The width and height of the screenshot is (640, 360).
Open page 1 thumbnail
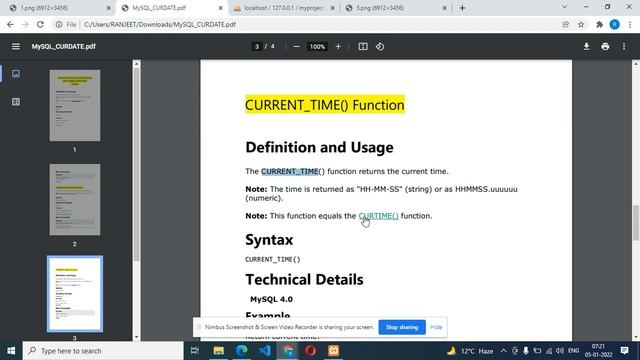click(75, 105)
